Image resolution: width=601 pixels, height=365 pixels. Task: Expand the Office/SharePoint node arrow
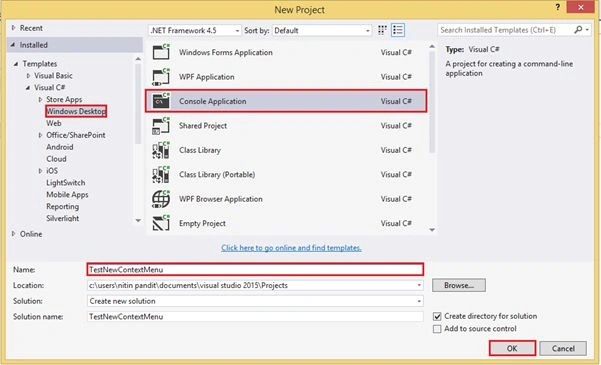pos(41,135)
